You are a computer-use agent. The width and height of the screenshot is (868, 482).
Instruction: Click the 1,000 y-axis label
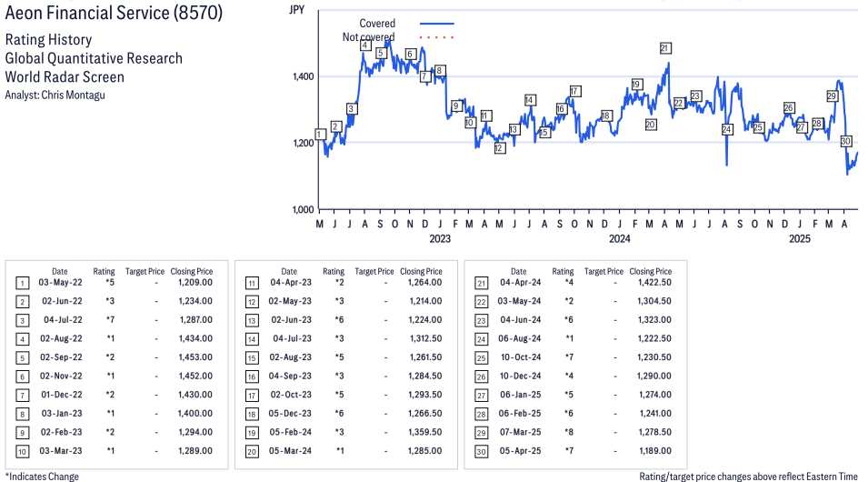point(304,209)
